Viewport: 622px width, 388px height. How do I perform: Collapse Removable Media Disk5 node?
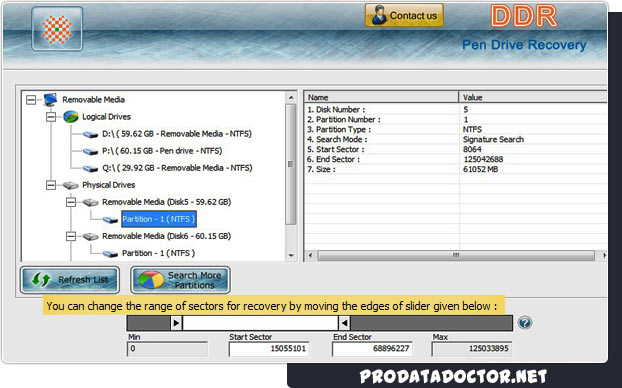[71, 202]
